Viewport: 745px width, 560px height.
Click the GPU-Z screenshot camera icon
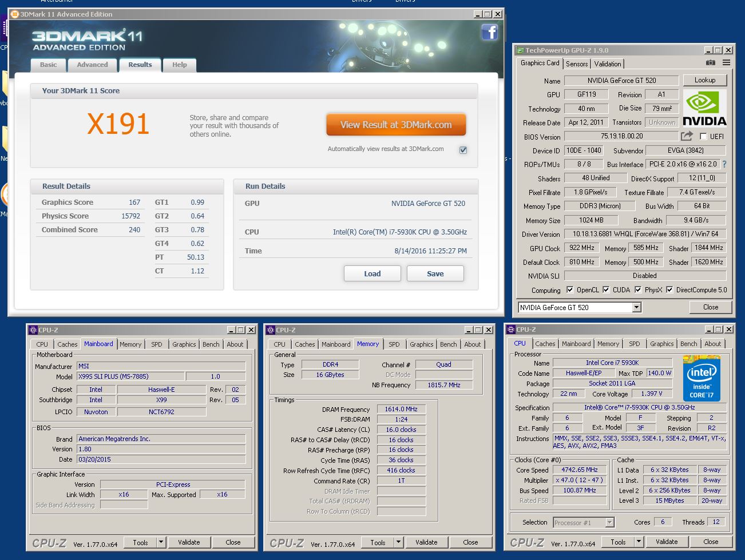click(x=710, y=63)
